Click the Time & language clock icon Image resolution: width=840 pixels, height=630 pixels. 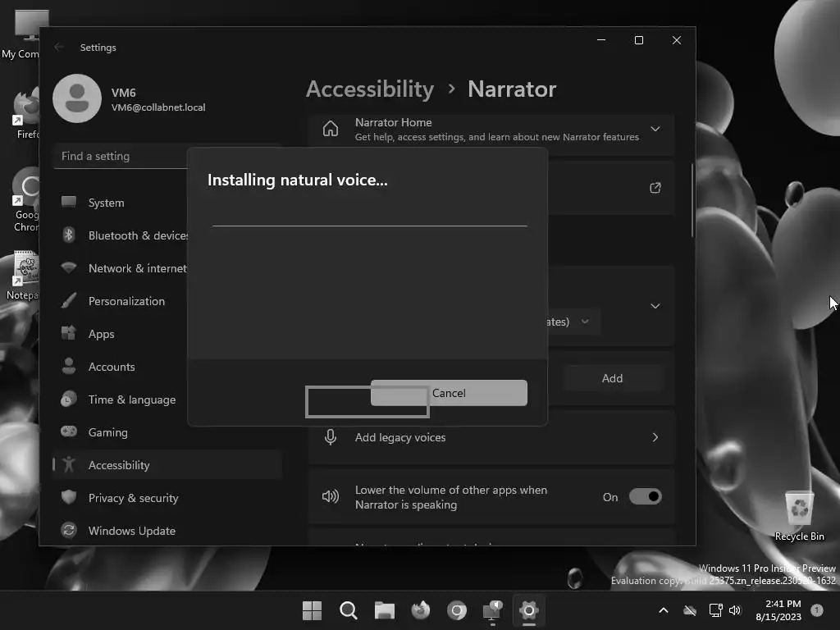tap(69, 399)
